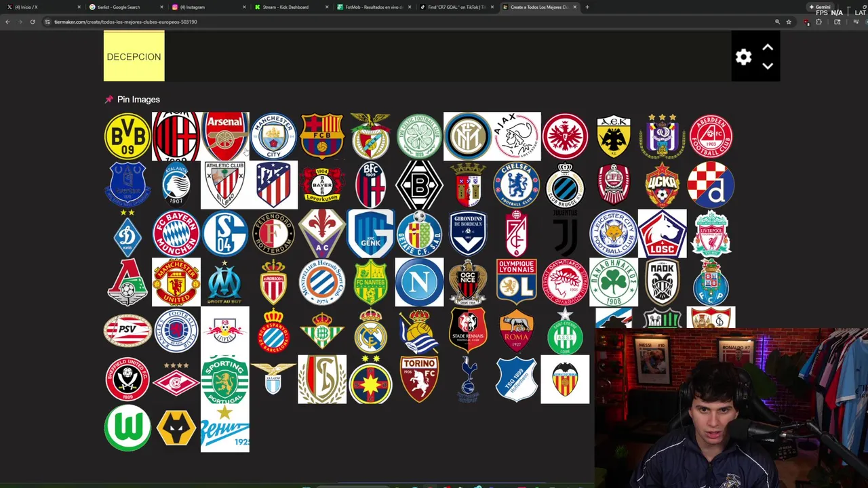Open the DECEPCION tier settings gear

[744, 57]
